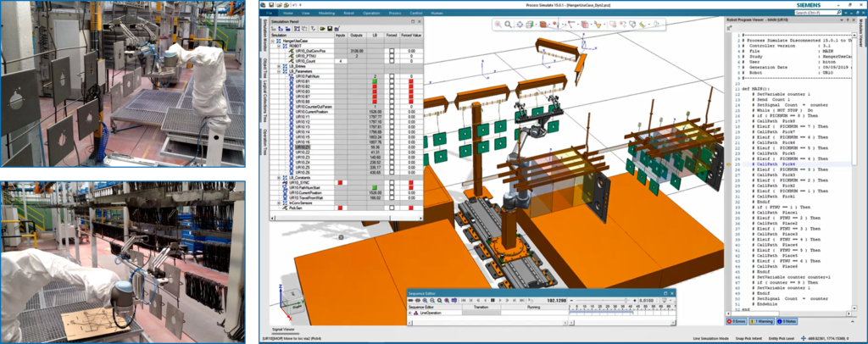Click the measurement ruler icon in viewport toolbar
Screen dimensions: 868x344
pyautogui.click(x=643, y=25)
